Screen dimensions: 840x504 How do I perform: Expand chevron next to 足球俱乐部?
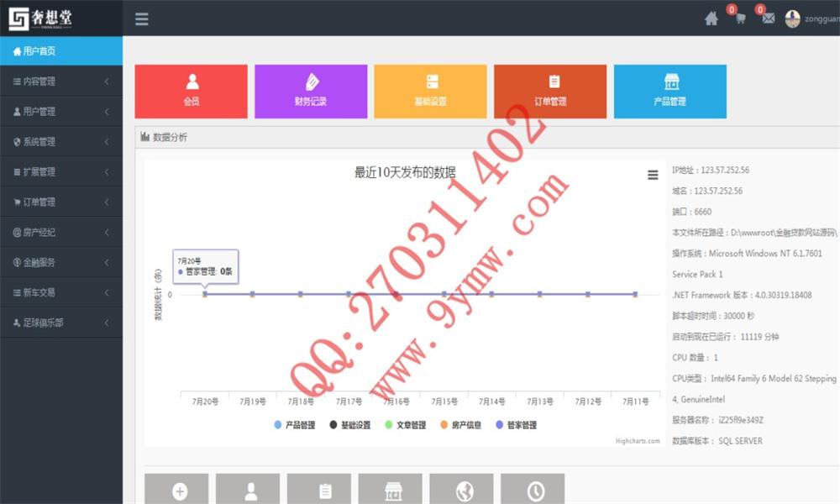point(107,323)
